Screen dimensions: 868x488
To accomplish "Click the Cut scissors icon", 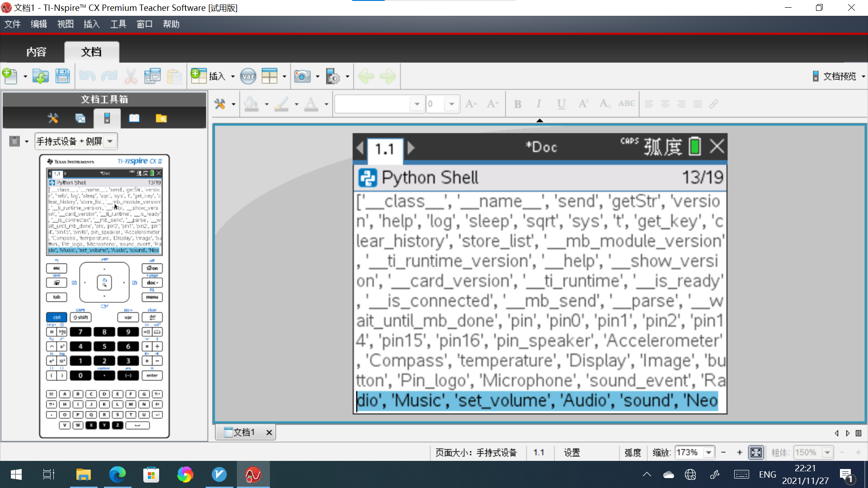I will tap(131, 76).
